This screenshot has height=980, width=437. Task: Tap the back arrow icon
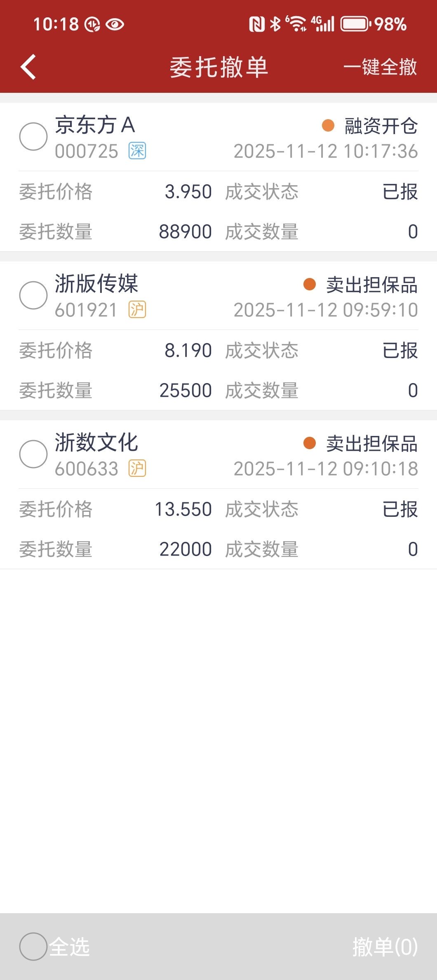point(28,67)
